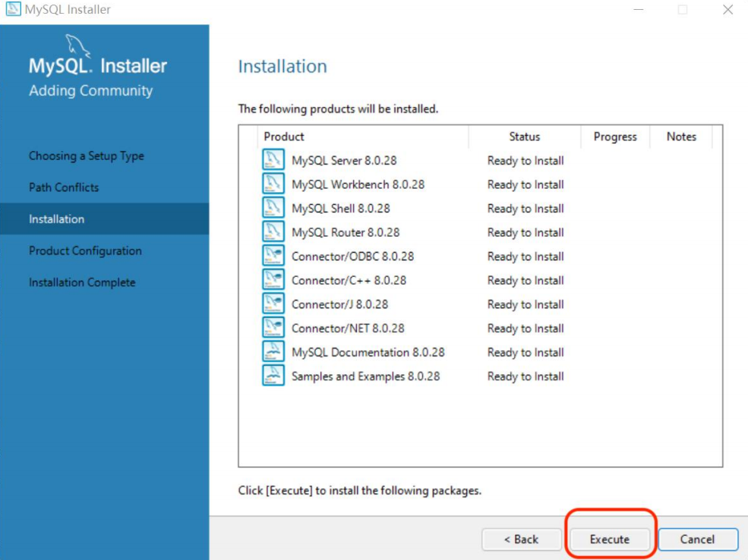Click 'Ready to Install' status for Connector/ODBC

pyautogui.click(x=525, y=256)
